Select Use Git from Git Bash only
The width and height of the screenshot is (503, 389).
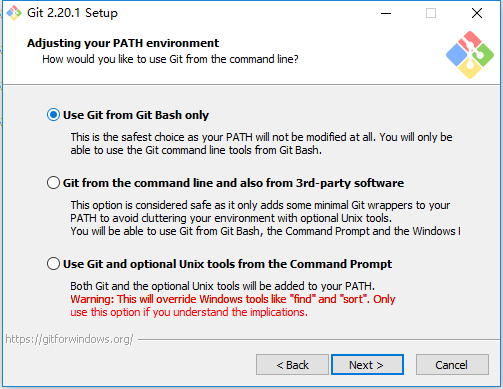point(53,115)
